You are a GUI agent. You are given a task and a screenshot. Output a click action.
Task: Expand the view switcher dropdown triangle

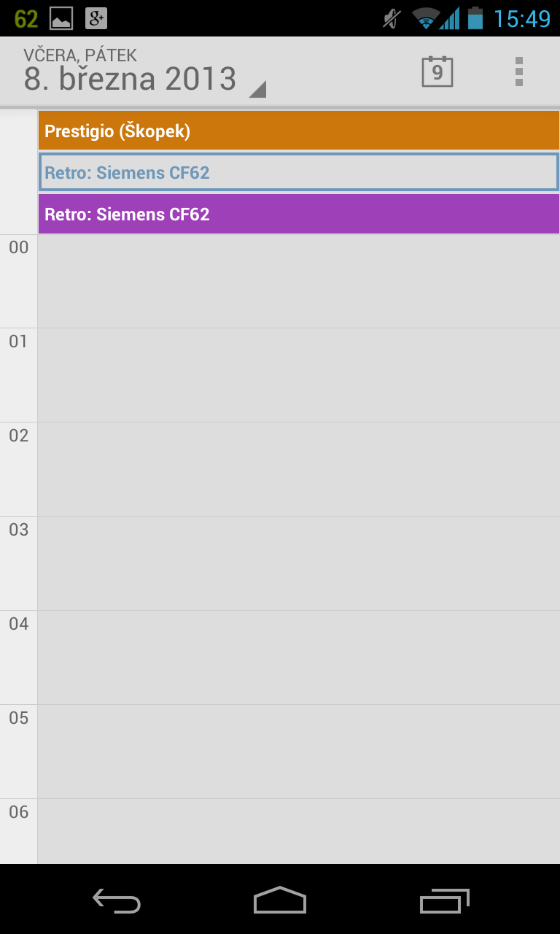[x=257, y=90]
